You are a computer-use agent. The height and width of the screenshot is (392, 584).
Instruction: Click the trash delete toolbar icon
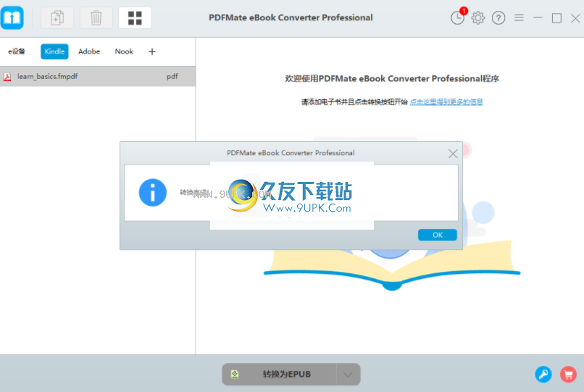(x=96, y=17)
